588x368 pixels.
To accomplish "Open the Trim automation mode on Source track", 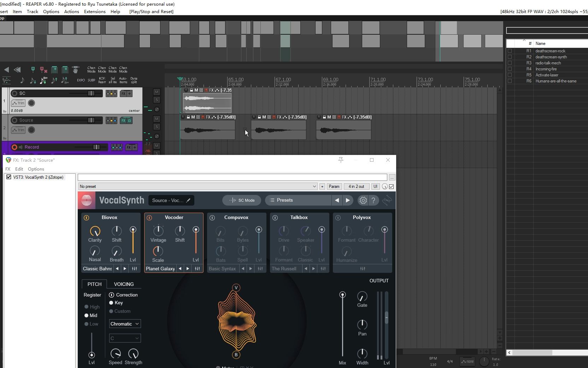I will pyautogui.click(x=18, y=130).
